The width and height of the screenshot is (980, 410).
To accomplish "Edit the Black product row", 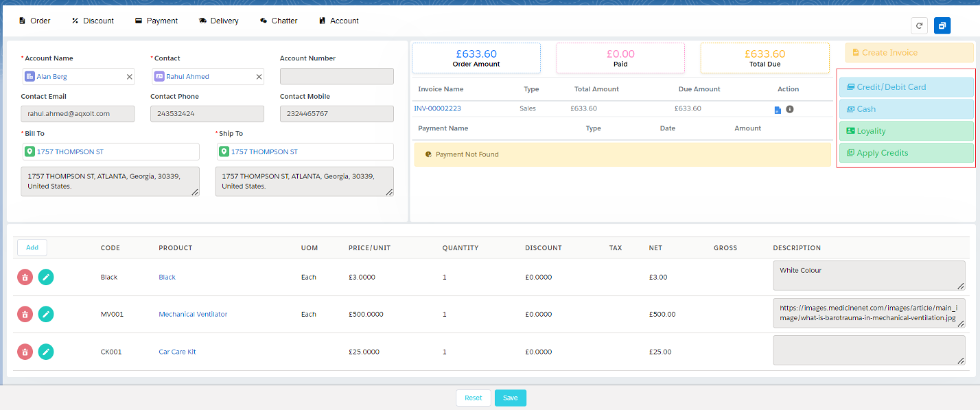I will tap(46, 277).
